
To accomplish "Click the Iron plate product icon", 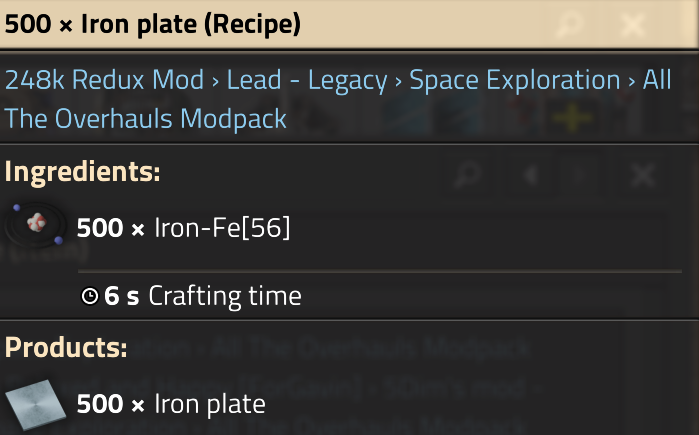I will pyautogui.click(x=35, y=403).
